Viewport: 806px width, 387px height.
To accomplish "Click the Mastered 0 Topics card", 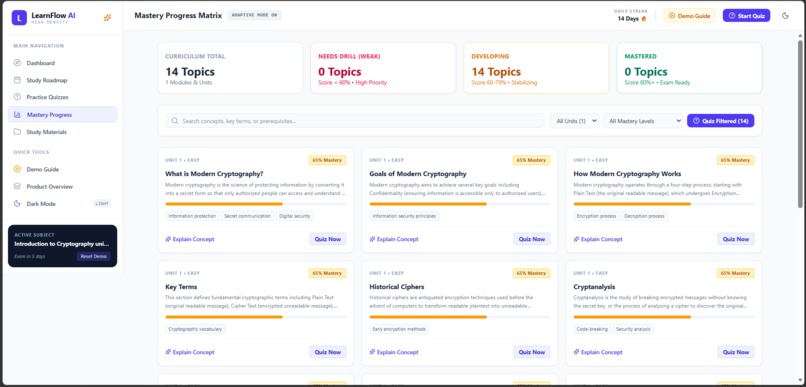I will tap(689, 68).
